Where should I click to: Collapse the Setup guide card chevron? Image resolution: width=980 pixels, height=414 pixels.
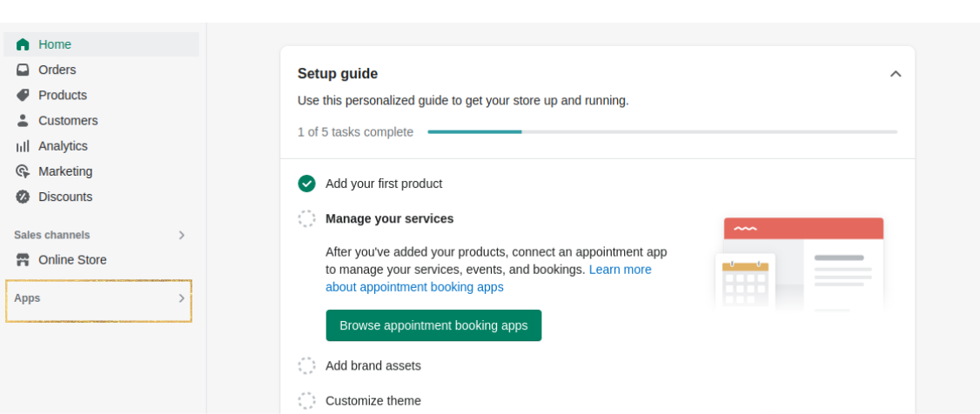click(x=896, y=74)
